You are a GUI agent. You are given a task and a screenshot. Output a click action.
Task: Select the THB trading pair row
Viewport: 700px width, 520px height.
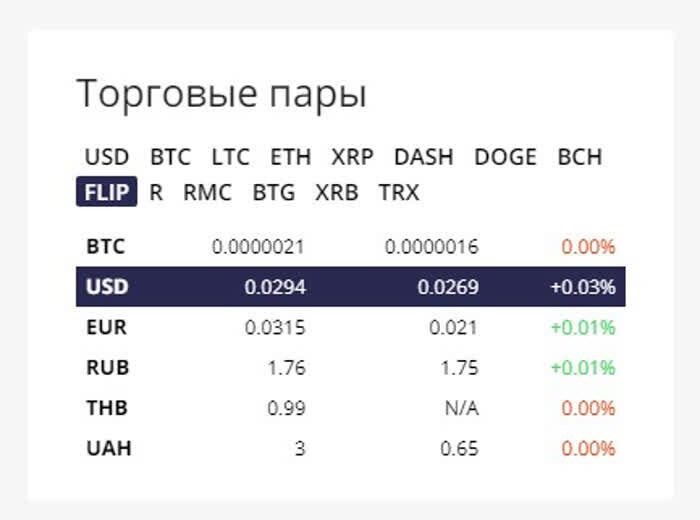(x=350, y=408)
